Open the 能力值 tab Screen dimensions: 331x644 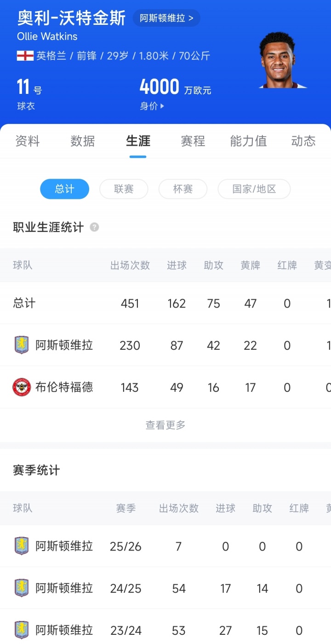coord(248,141)
